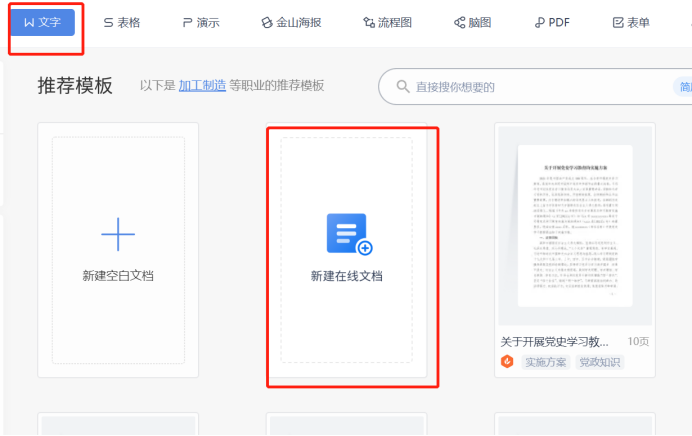Open the 表单 tab

(631, 23)
